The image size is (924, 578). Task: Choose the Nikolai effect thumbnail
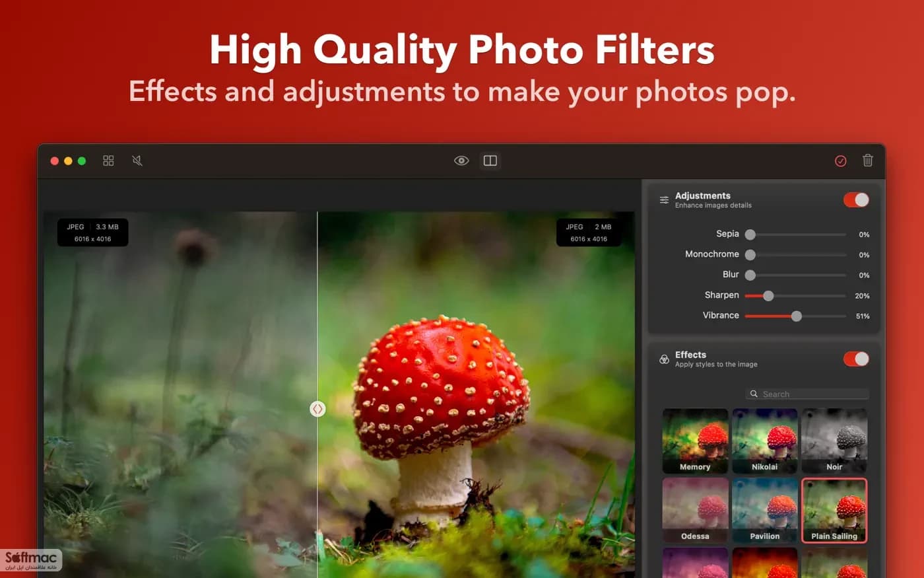pyautogui.click(x=764, y=441)
